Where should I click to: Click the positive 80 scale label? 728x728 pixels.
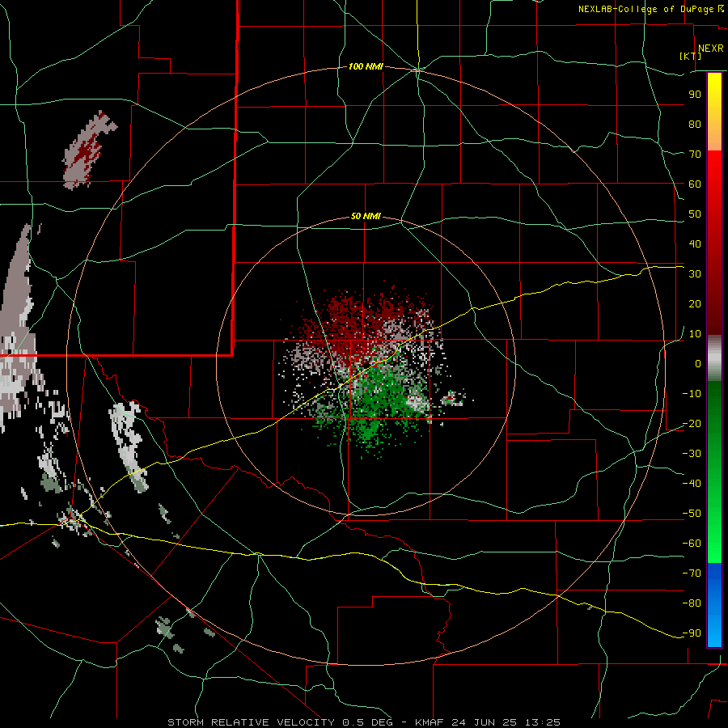(x=695, y=124)
